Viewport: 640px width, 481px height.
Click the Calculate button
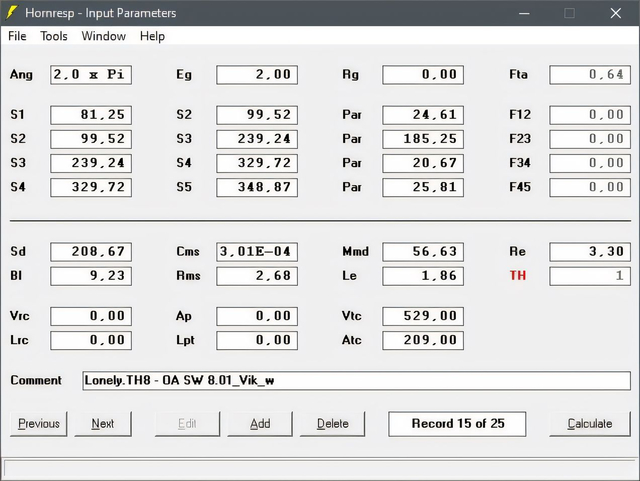[590, 424]
